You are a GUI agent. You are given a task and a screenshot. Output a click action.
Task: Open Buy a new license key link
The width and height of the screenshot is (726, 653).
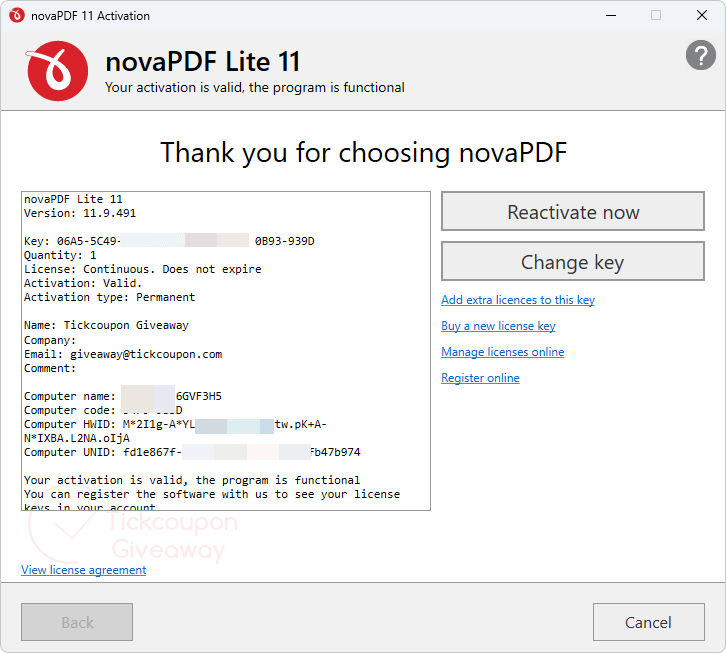point(498,326)
